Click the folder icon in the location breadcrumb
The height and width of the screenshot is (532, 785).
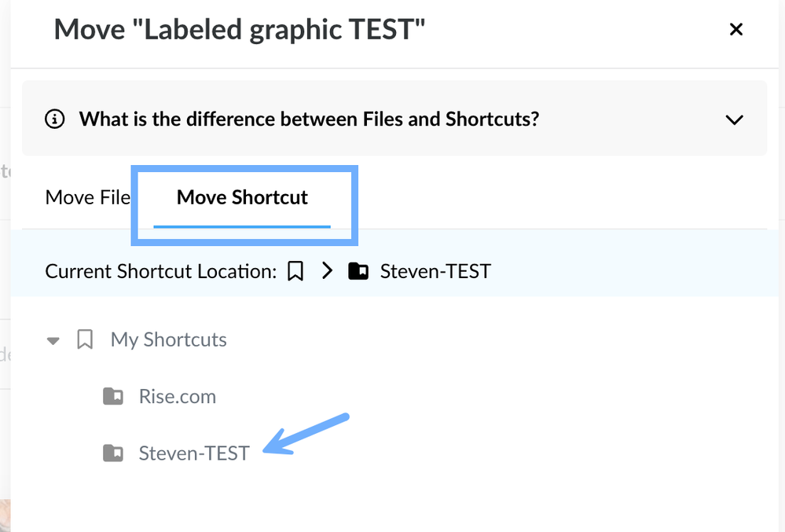coord(358,272)
